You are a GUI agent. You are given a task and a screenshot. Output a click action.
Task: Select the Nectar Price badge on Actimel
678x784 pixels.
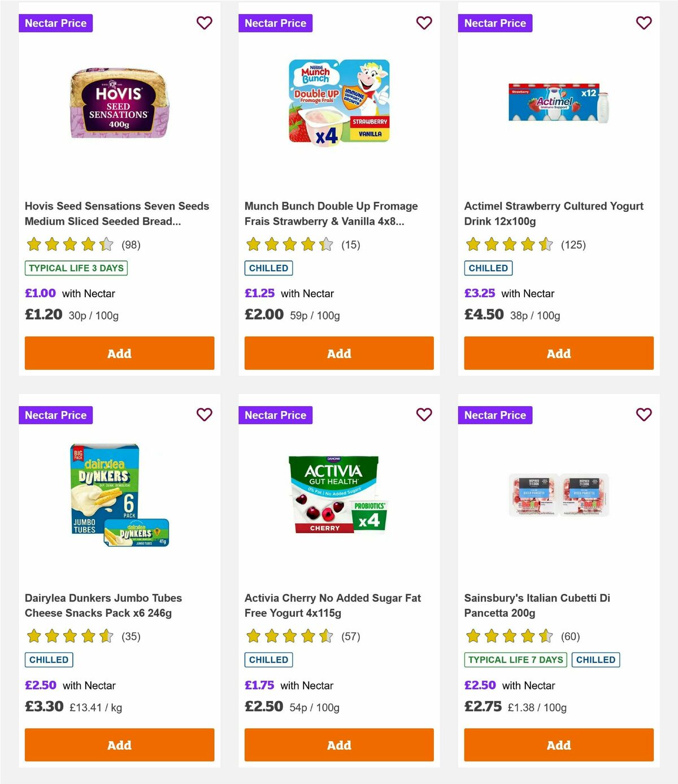coord(495,23)
